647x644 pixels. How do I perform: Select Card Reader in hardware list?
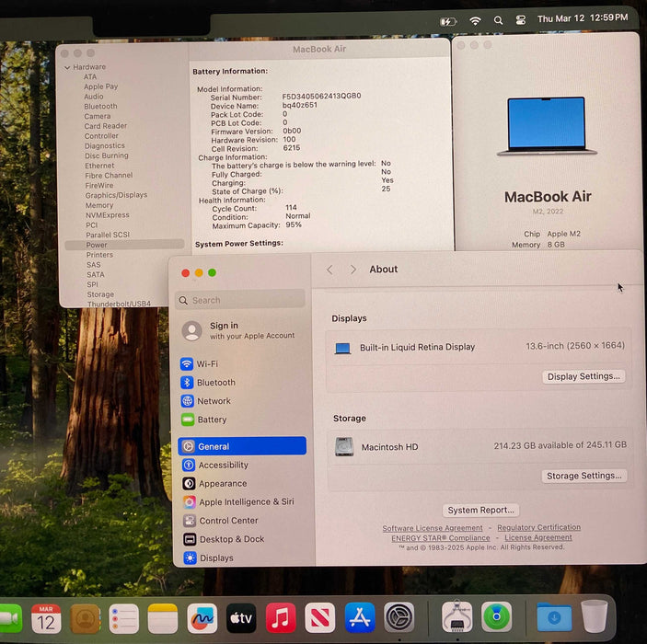(x=106, y=126)
